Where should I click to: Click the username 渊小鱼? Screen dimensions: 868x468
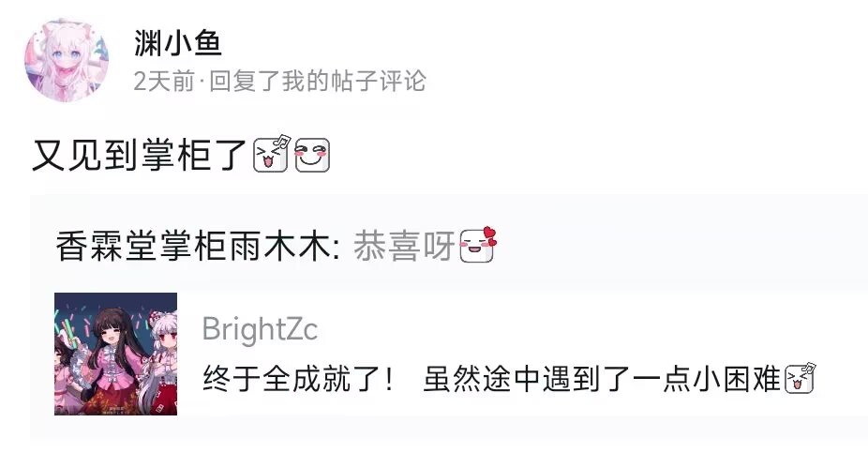click(178, 43)
